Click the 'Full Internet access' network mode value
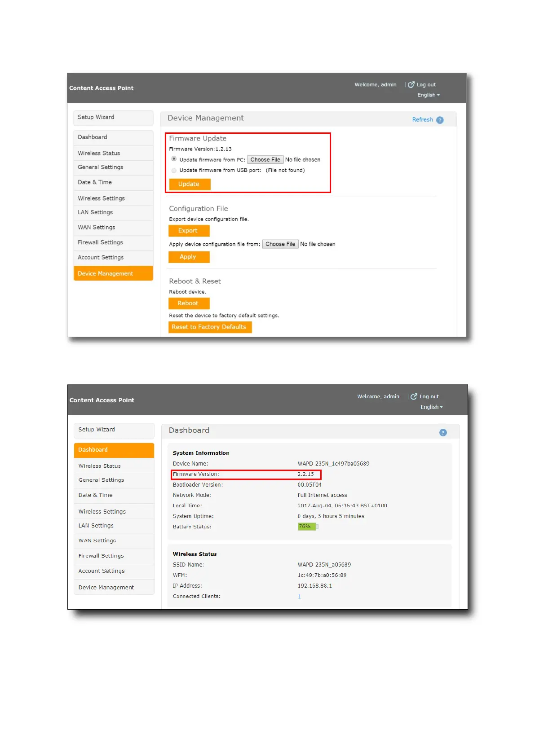 323,495
